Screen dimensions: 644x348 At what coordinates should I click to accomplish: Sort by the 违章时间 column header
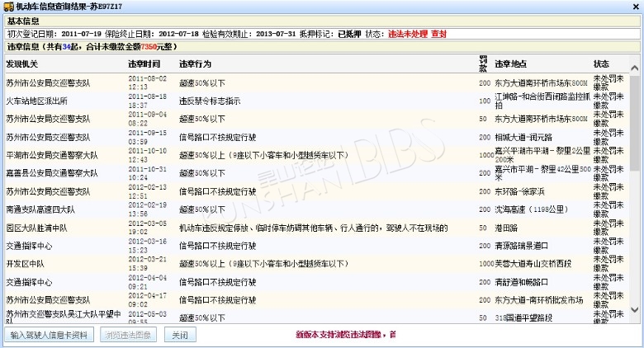(144, 63)
